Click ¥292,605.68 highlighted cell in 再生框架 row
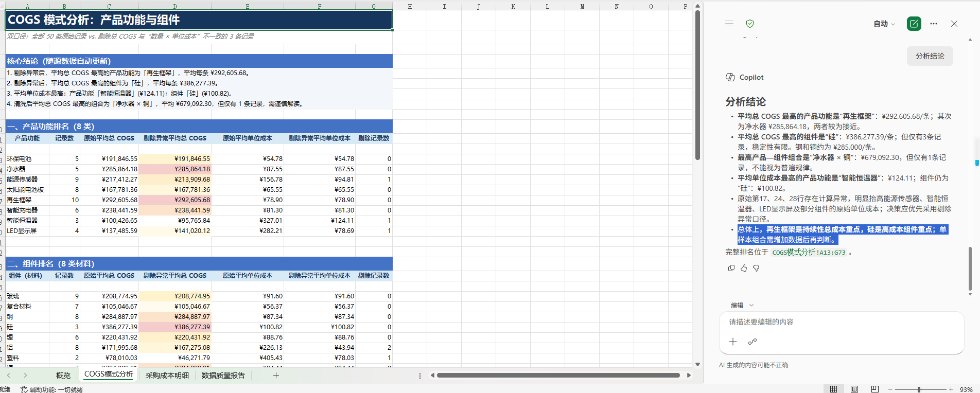This screenshot has width=980, height=393. click(175, 200)
